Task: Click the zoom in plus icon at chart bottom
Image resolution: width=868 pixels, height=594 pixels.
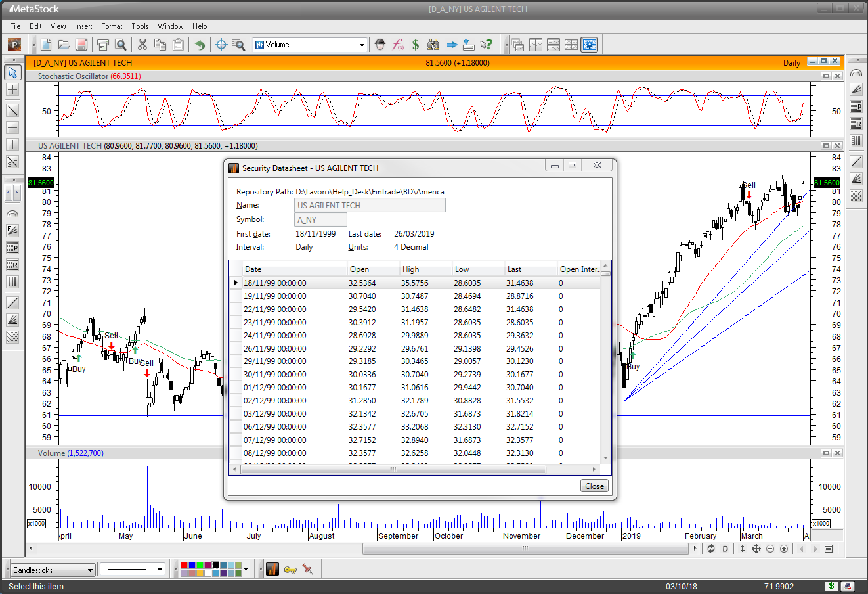Action: click(x=785, y=549)
